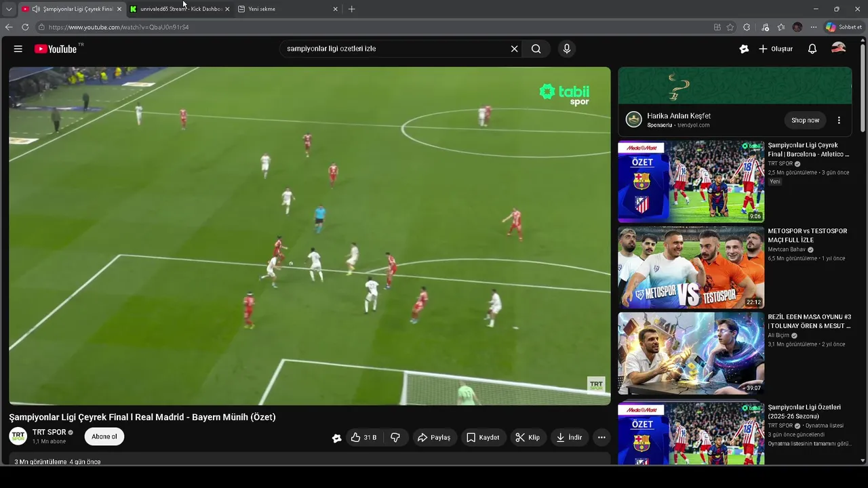This screenshot has height=488, width=868.
Task: Click Shop now on the sponsored ad
Action: (x=806, y=120)
